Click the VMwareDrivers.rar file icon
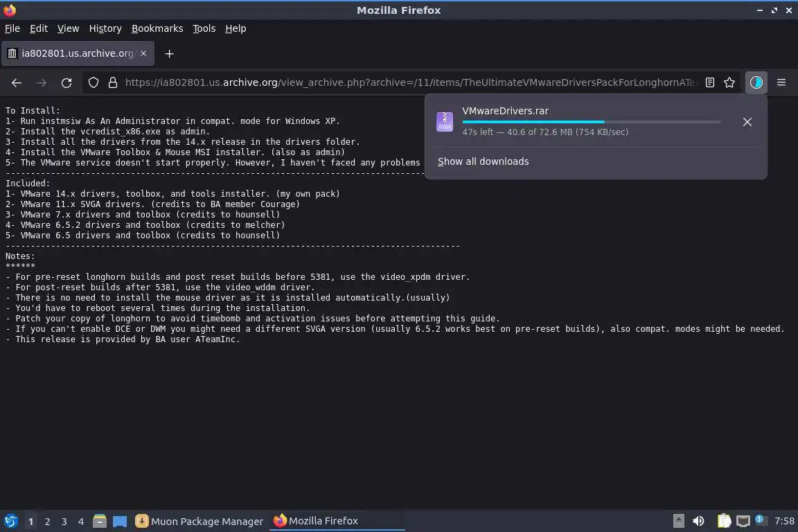Image resolution: width=798 pixels, height=532 pixels. pos(444,122)
